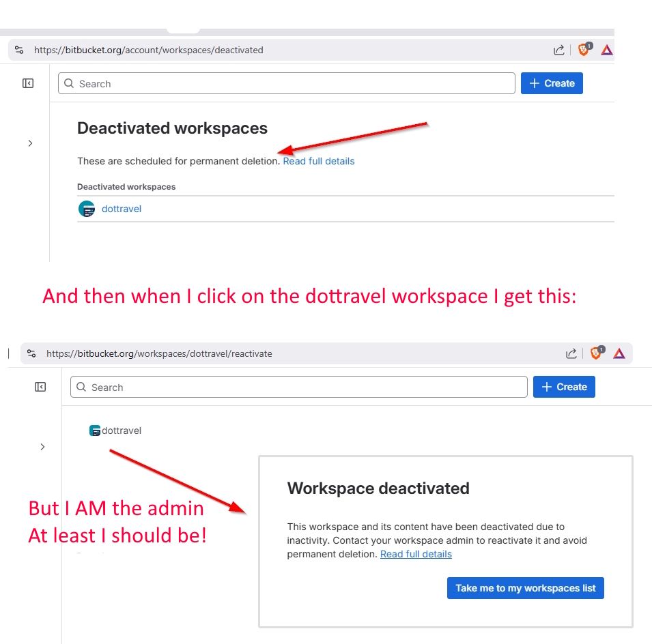Open the dottravel workspace link
Image resolution: width=652 pixels, height=644 pixels.
coord(121,208)
